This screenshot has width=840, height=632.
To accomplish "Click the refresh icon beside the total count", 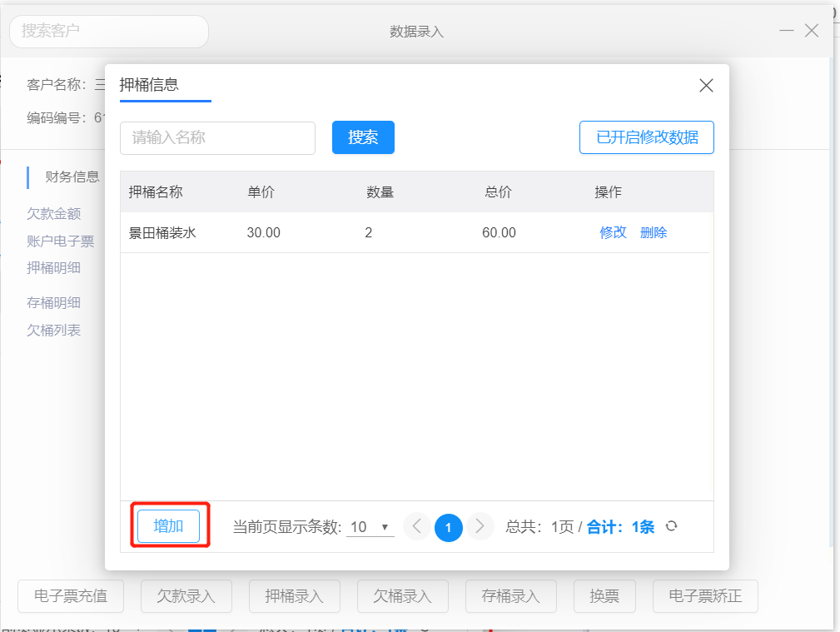I will pyautogui.click(x=672, y=526).
